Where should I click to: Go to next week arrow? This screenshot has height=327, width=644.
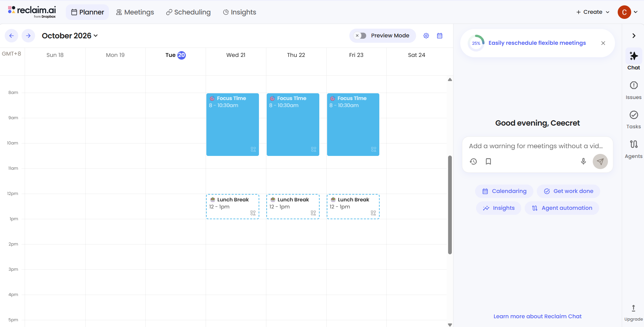click(28, 36)
